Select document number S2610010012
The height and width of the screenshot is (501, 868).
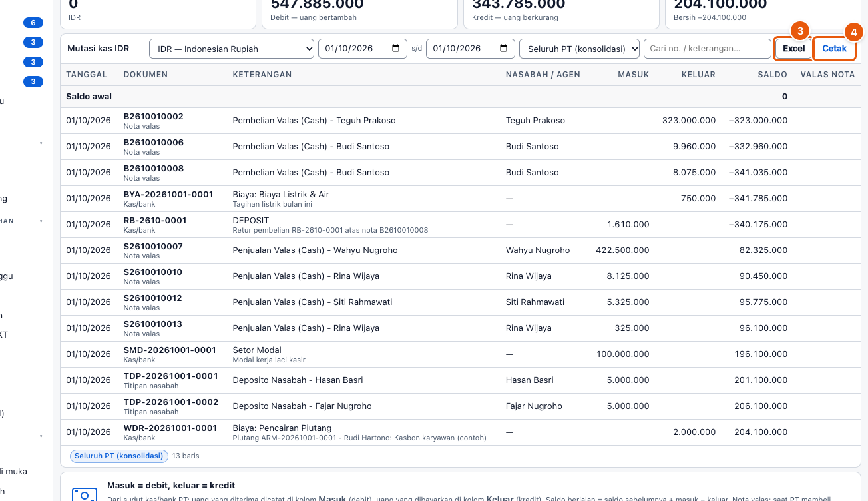[153, 298]
